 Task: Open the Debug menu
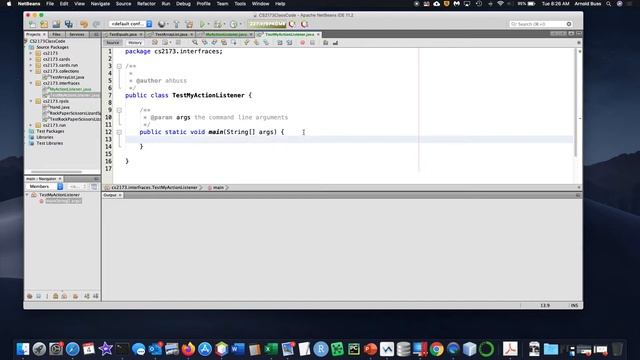click(183, 4)
